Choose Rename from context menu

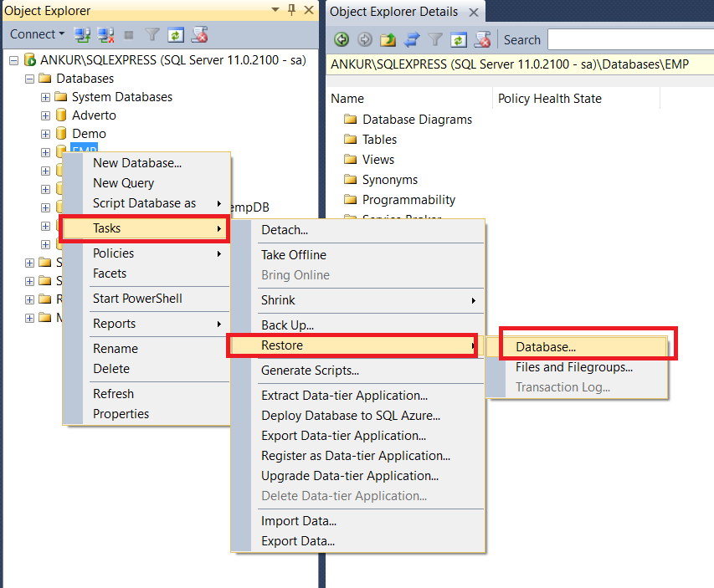click(146, 349)
